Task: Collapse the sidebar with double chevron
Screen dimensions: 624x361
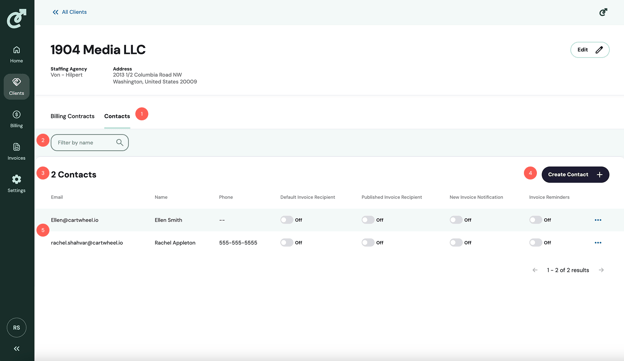Action: pyautogui.click(x=16, y=349)
